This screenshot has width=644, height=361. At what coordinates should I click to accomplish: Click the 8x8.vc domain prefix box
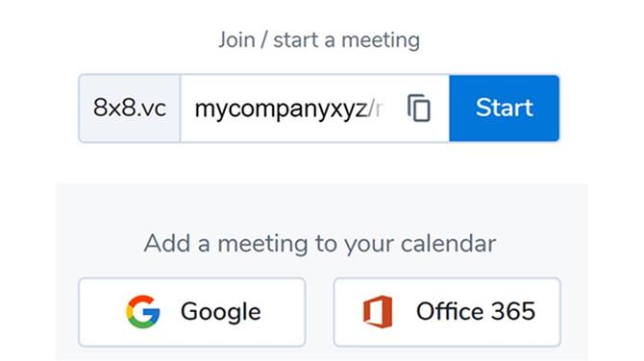130,108
